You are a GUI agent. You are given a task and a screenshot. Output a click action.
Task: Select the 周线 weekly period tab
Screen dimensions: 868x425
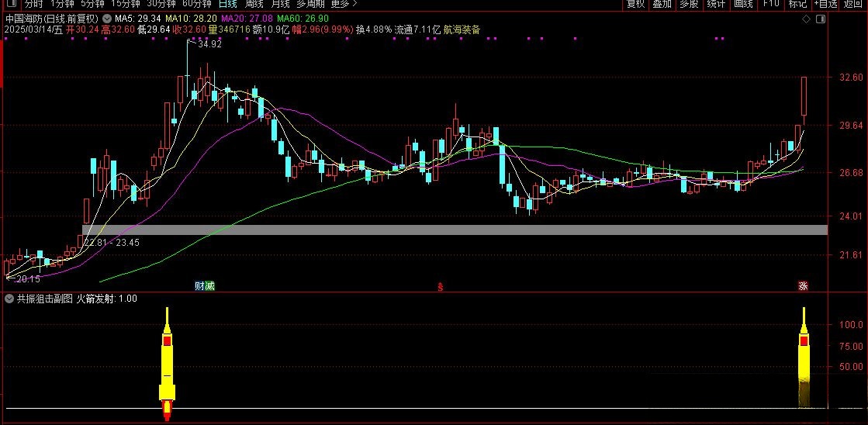pos(254,4)
